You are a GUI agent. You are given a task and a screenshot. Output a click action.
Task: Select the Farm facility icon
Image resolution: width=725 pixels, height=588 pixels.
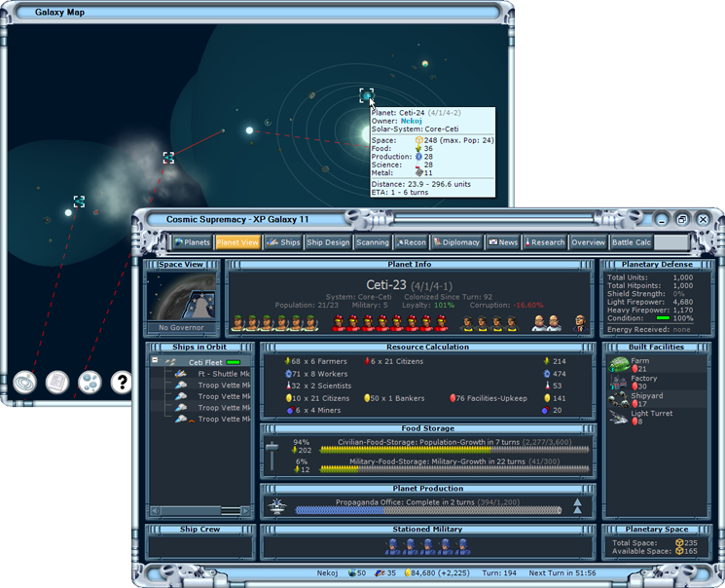(619, 364)
